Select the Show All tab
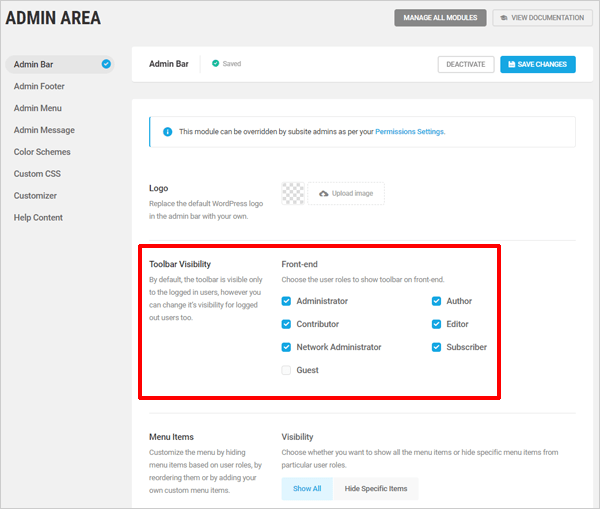This screenshot has width=600, height=509. coord(307,489)
